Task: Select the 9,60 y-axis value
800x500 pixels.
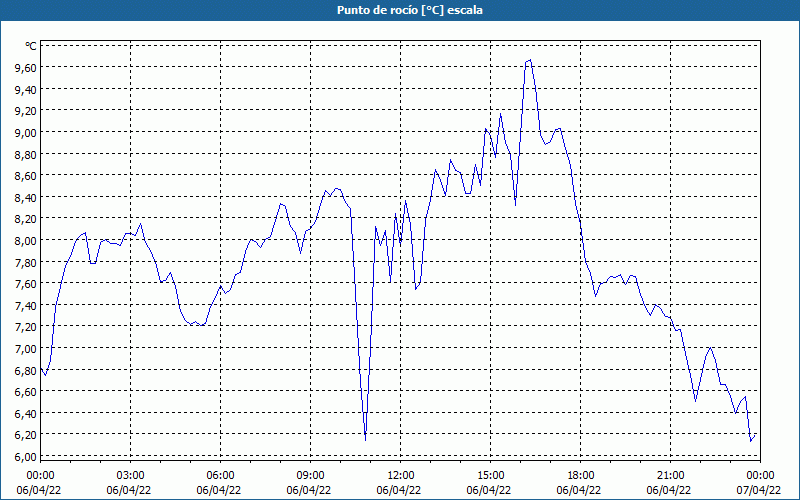Action: (26, 68)
